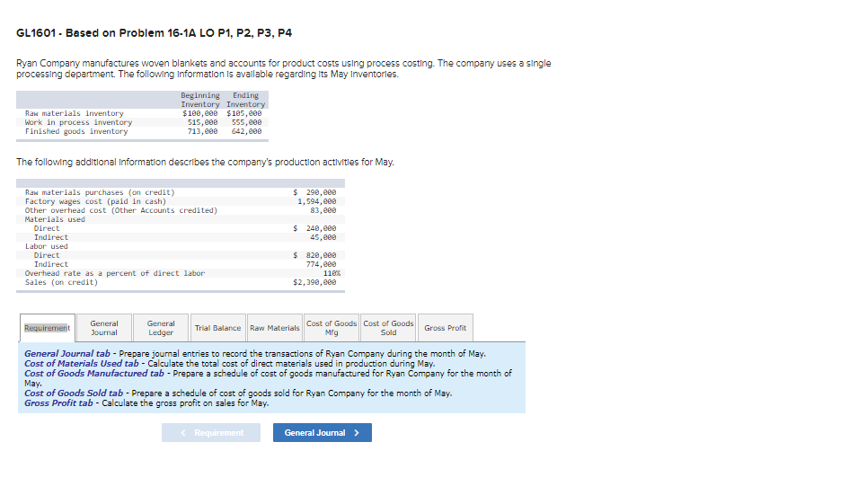
Task: Select the 'Raw materials inventory' row label
Action: (x=75, y=113)
